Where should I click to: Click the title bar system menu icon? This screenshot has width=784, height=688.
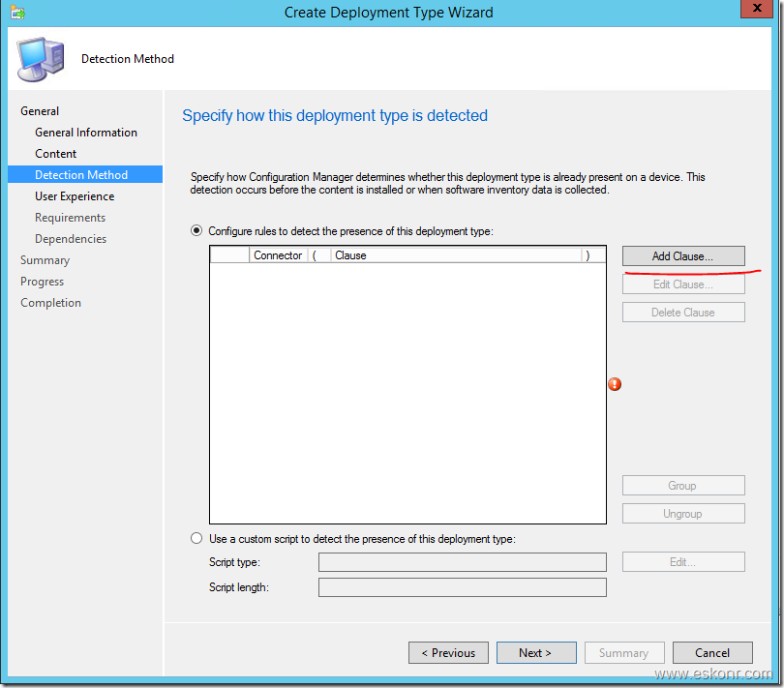pos(17,13)
